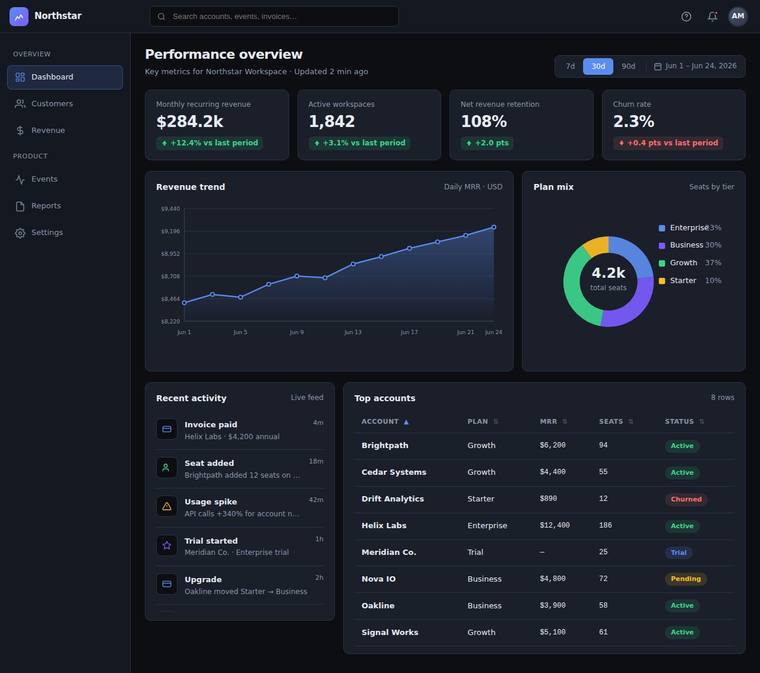Click the Invoice paid card icon
Viewport: 760px width, 673px height.
(167, 429)
